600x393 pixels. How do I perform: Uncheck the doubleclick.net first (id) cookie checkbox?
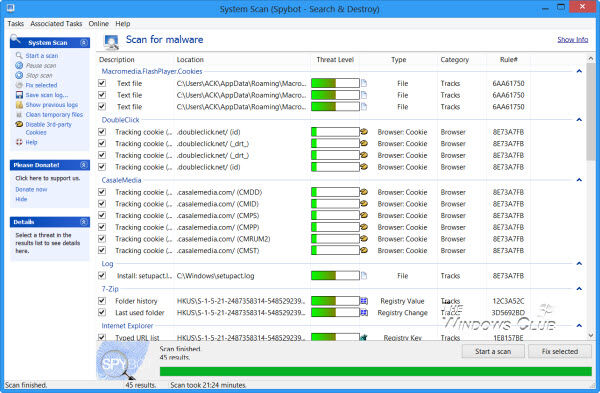coord(102,132)
